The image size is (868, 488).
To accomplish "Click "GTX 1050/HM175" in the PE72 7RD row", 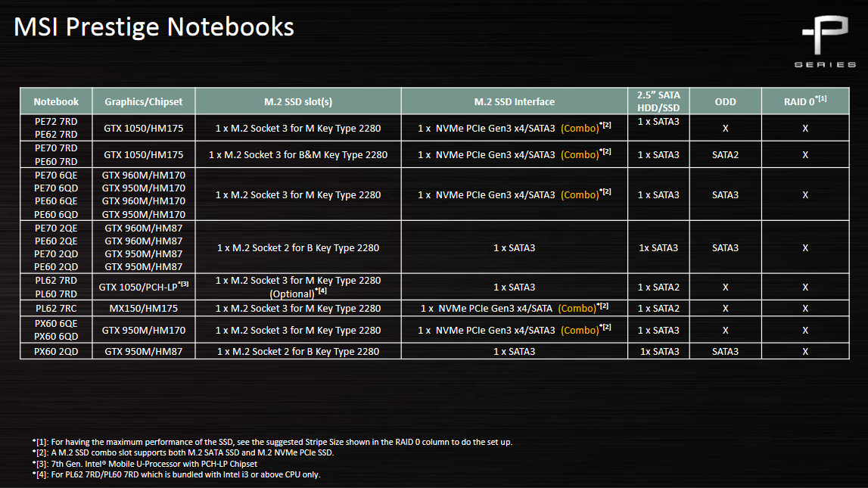I will coord(143,128).
